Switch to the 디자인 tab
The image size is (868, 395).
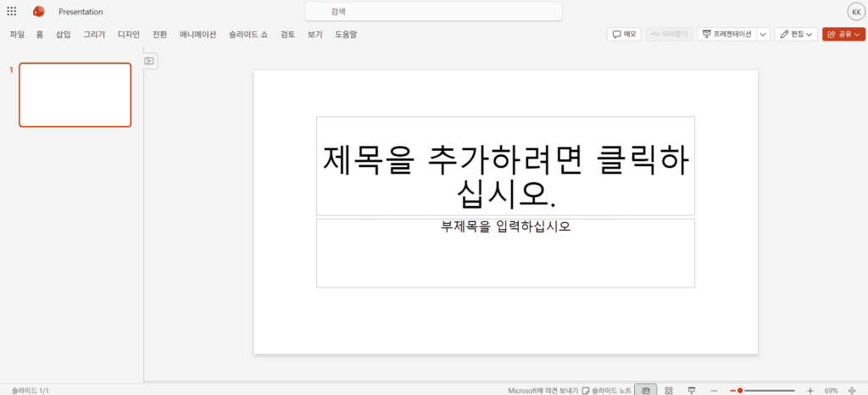[x=128, y=35]
